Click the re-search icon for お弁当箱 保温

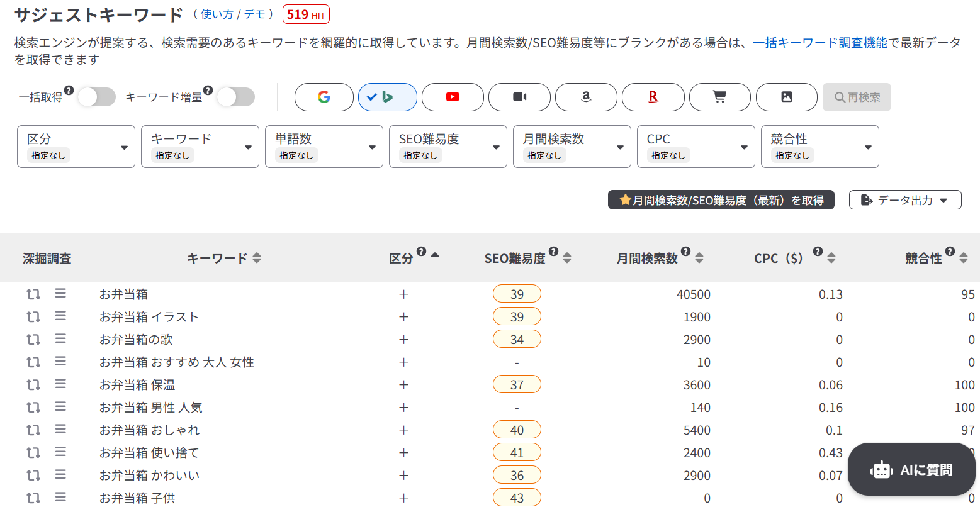pyautogui.click(x=33, y=385)
